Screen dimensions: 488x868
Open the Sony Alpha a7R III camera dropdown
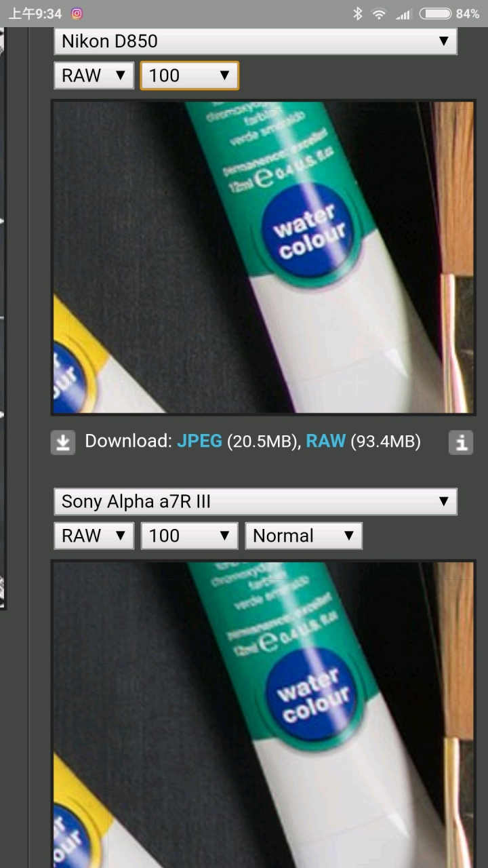tap(256, 502)
